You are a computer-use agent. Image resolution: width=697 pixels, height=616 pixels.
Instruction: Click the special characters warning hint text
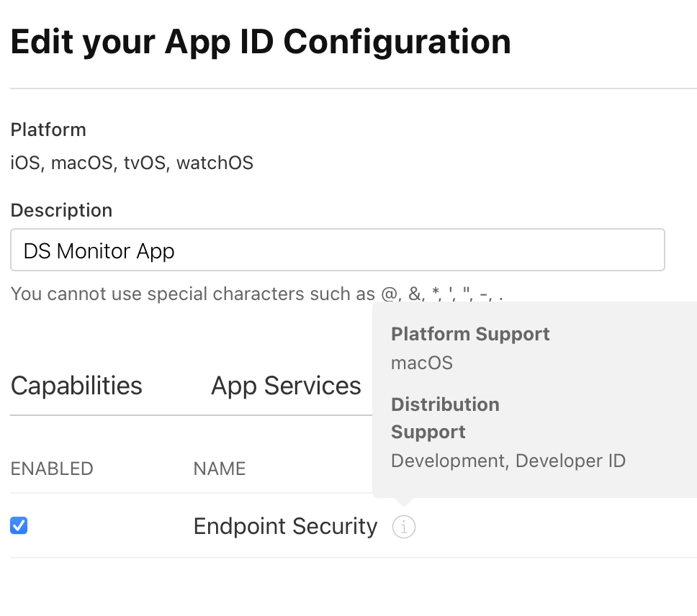pos(257,294)
